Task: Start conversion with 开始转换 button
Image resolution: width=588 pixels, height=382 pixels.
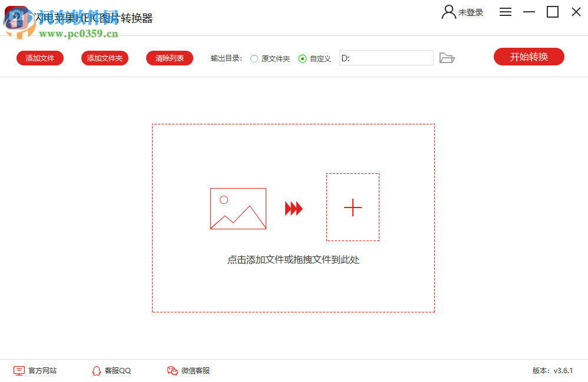Action: tap(528, 57)
